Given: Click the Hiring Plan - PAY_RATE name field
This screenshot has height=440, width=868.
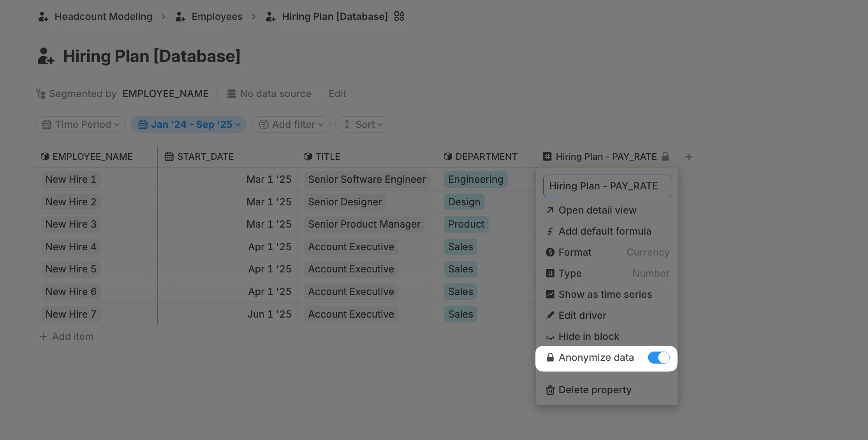Looking at the screenshot, I should click(606, 186).
